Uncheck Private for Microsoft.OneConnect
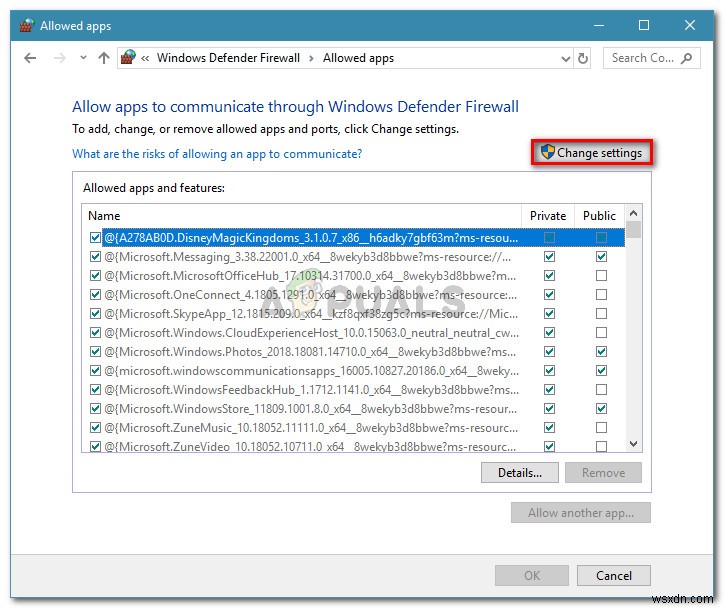This screenshot has width=725, height=609. tap(549, 295)
